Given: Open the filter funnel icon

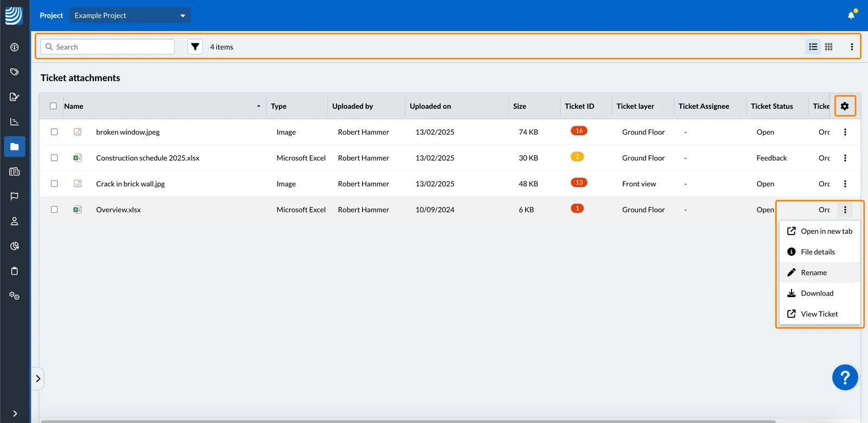Looking at the screenshot, I should click(195, 47).
